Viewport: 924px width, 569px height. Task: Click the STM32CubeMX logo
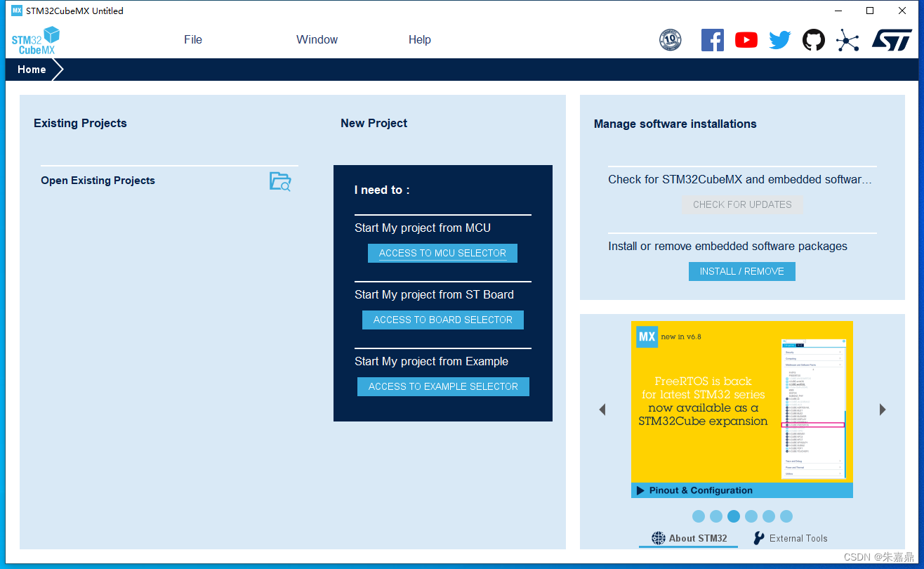[36, 40]
